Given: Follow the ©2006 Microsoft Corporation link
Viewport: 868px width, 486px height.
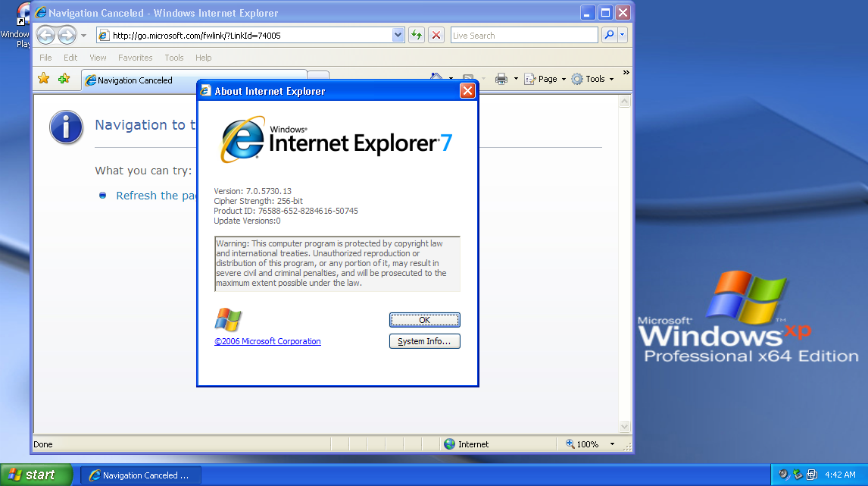Looking at the screenshot, I should point(267,341).
